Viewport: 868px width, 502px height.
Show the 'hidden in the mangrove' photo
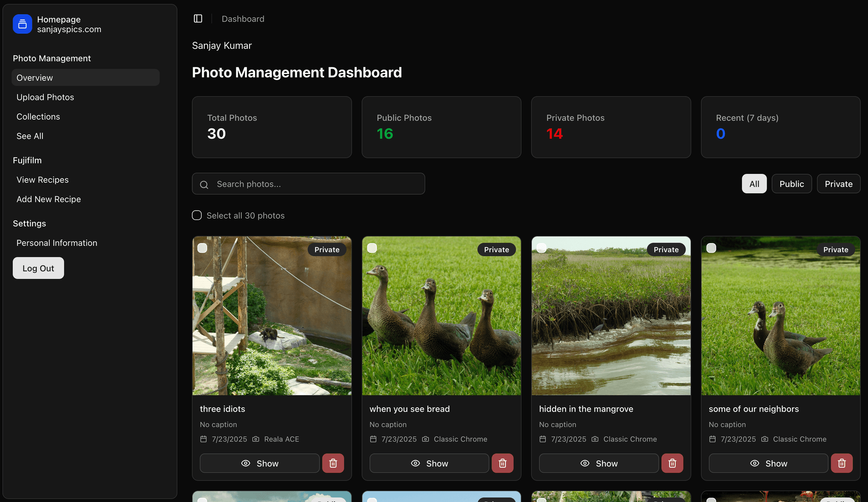click(x=599, y=463)
